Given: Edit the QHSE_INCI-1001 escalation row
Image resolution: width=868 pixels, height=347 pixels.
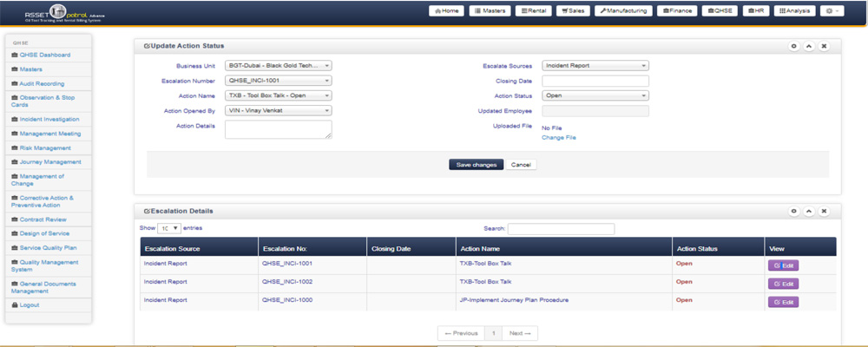Looking at the screenshot, I should (782, 265).
